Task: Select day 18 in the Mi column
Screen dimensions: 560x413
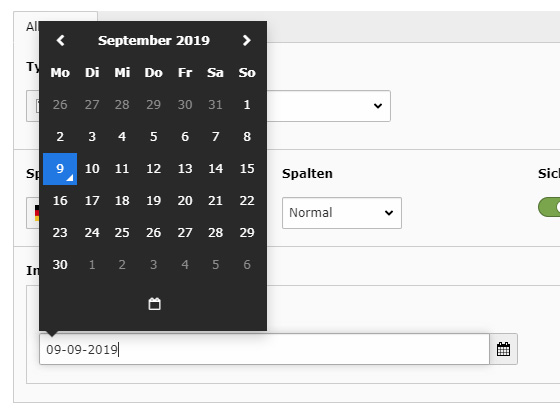Action: click(122, 201)
